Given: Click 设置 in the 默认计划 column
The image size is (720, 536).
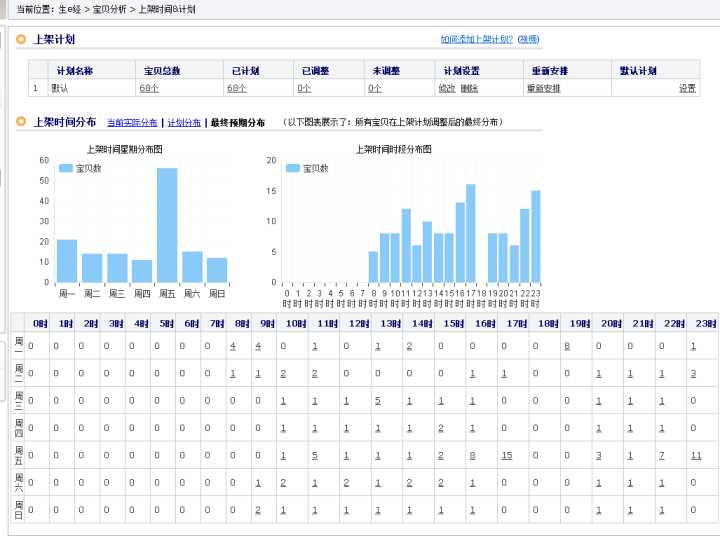Looking at the screenshot, I should tap(687, 88).
